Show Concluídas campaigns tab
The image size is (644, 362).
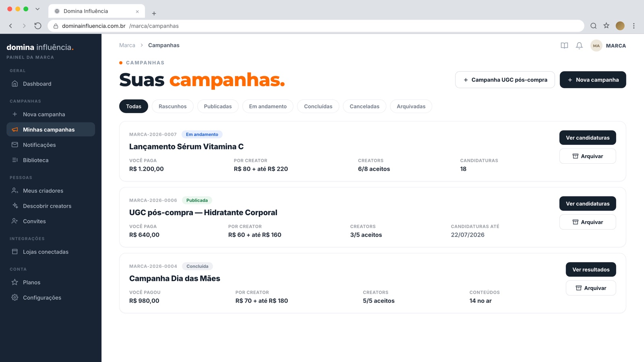pyautogui.click(x=318, y=106)
